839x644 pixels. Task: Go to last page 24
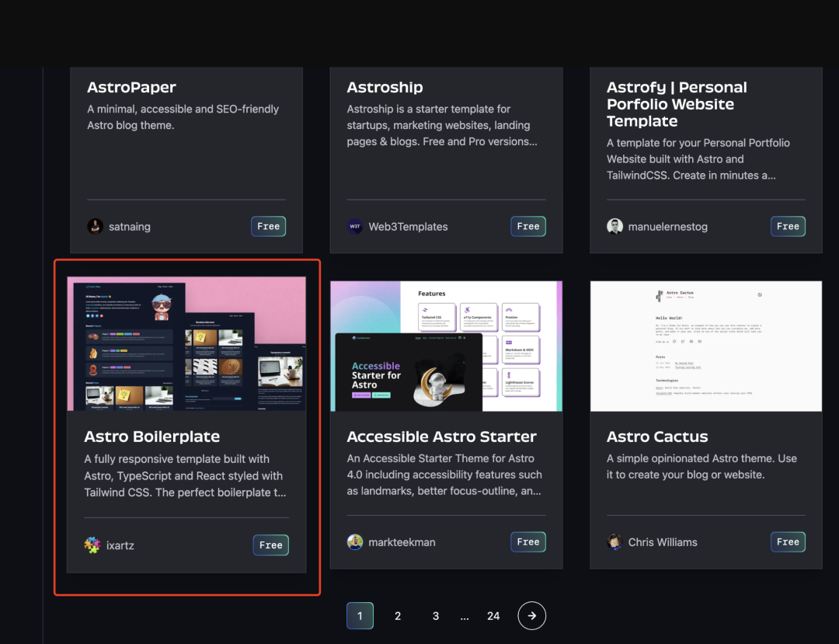493,616
